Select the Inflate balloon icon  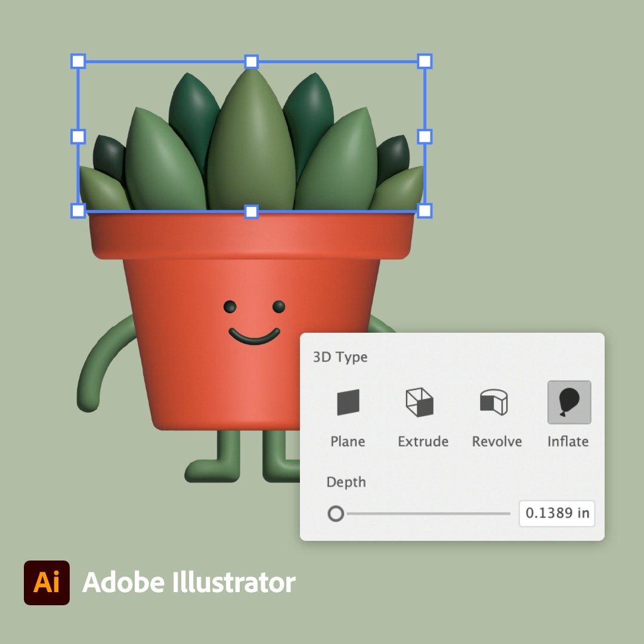[x=569, y=402]
